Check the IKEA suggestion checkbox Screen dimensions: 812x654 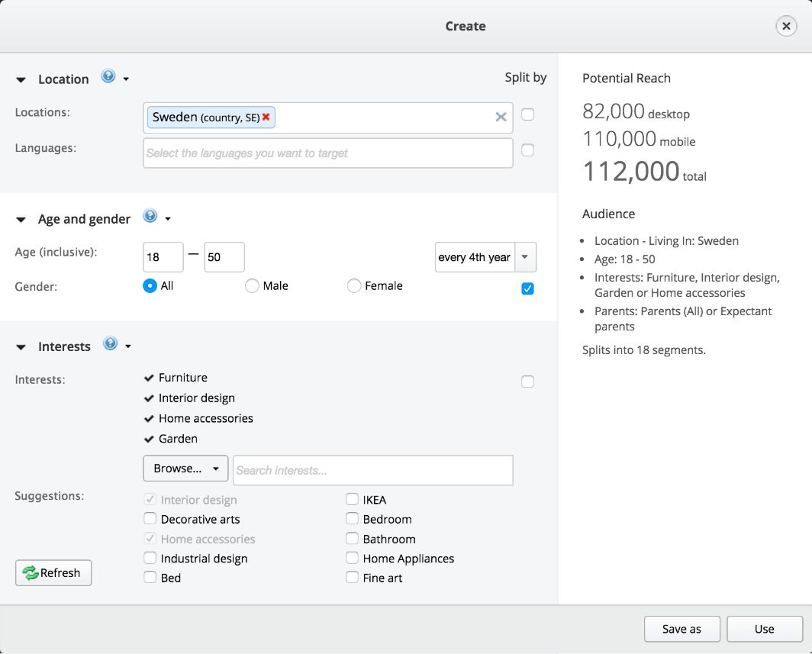point(352,500)
